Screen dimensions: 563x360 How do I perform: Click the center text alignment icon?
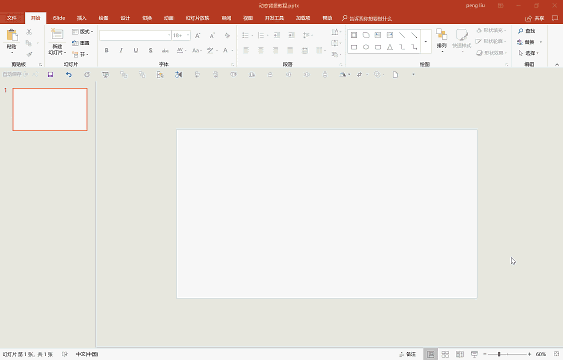tap(261, 51)
